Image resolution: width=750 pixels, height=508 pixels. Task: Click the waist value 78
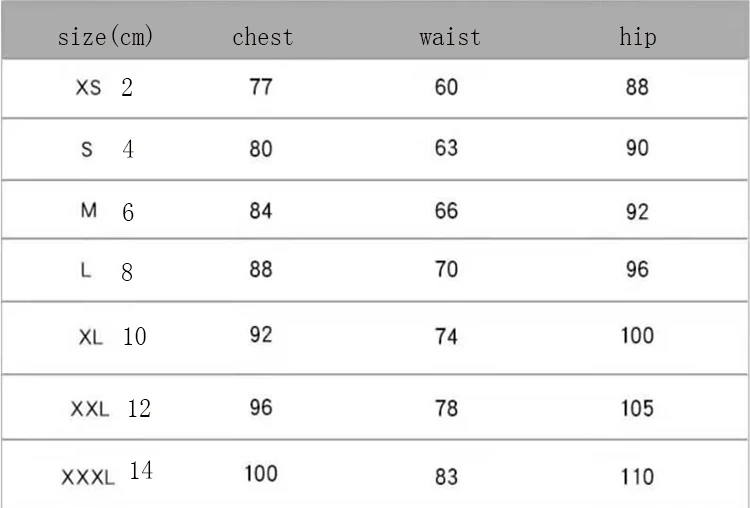click(x=446, y=409)
